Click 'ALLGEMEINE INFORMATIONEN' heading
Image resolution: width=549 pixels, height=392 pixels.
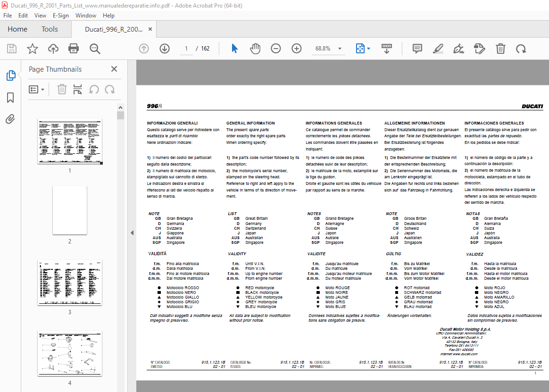pyautogui.click(x=415, y=123)
